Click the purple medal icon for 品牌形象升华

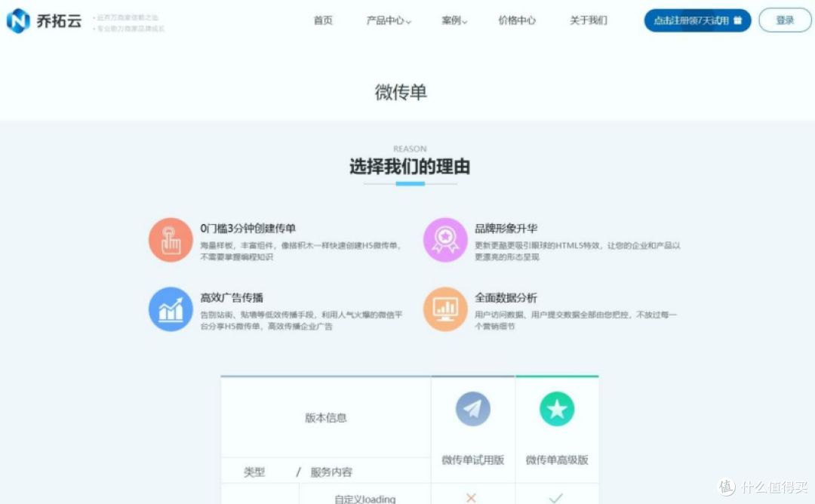tap(445, 240)
